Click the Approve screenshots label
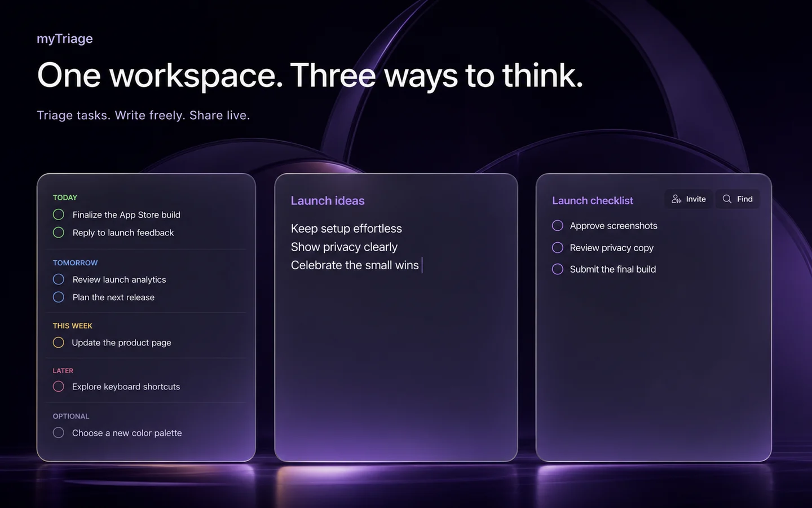The image size is (812, 508). 614,226
